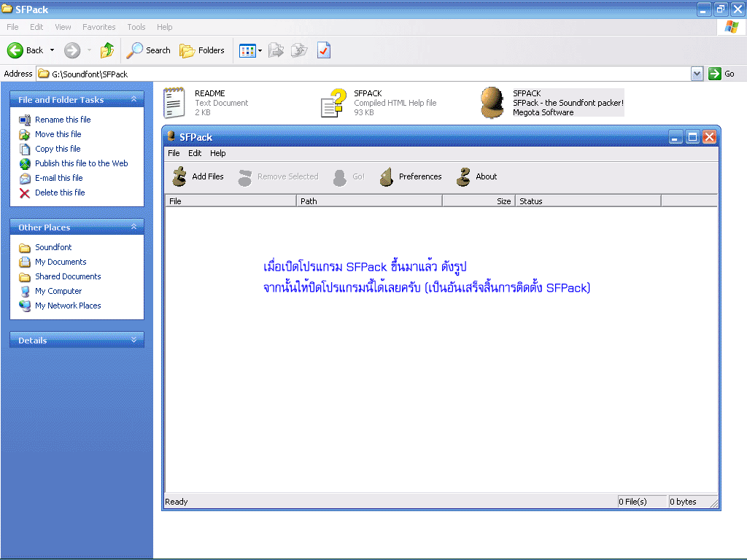This screenshot has width=747, height=560.
Task: Open My Network Places link
Action: coord(68,306)
